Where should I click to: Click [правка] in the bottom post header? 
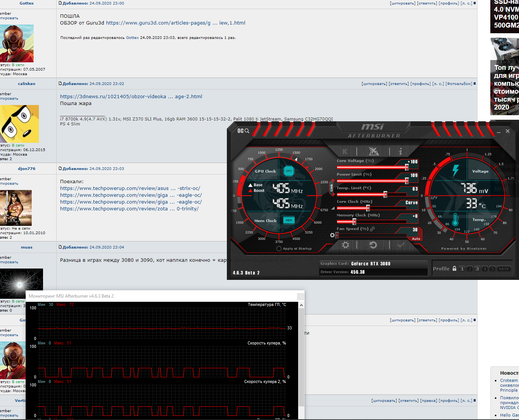click(428, 401)
